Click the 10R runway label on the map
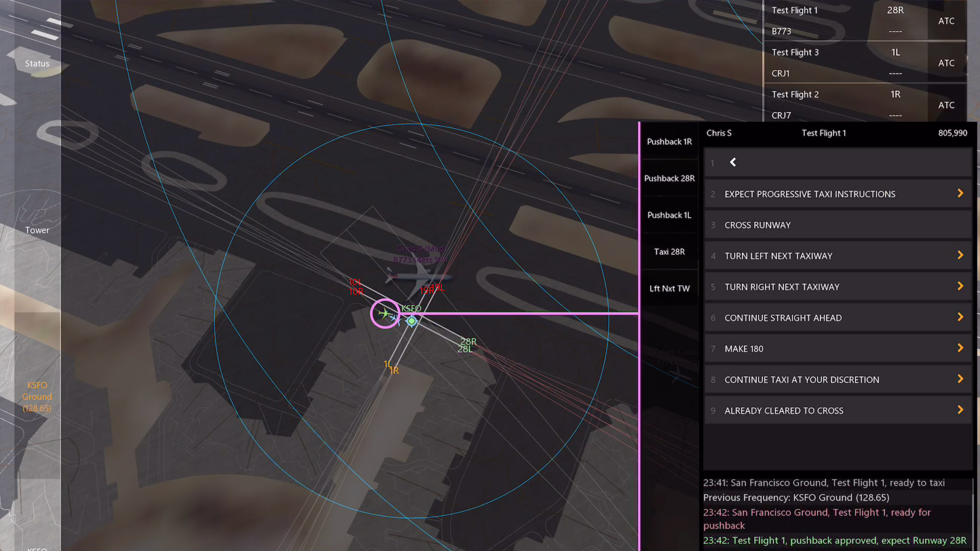980x551 pixels. coord(356,291)
